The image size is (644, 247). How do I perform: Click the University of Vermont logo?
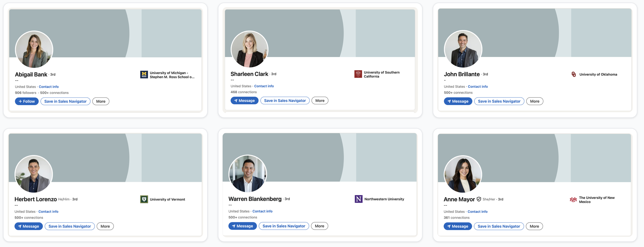[144, 199]
